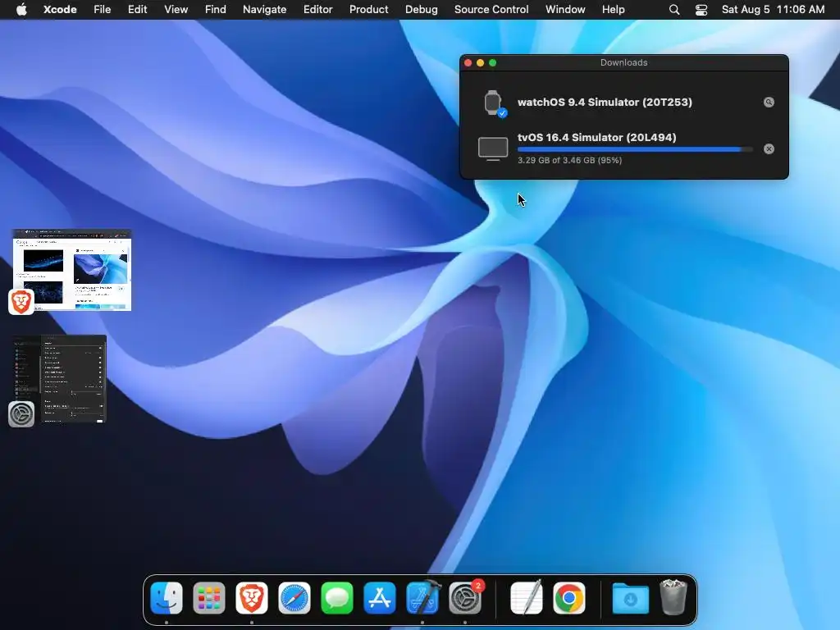Click the tvOS simulator TV icon
The width and height of the screenshot is (840, 630).
(x=493, y=148)
